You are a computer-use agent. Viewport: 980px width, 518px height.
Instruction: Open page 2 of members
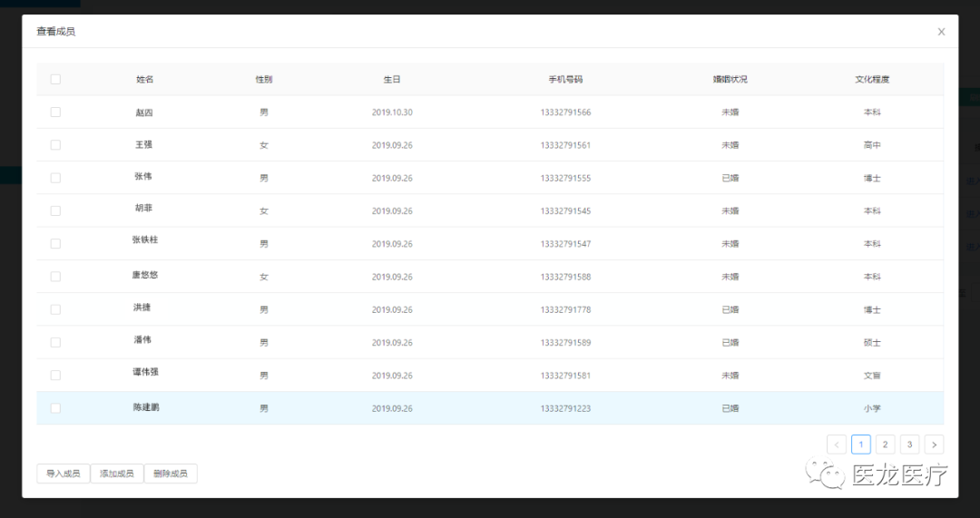click(885, 445)
